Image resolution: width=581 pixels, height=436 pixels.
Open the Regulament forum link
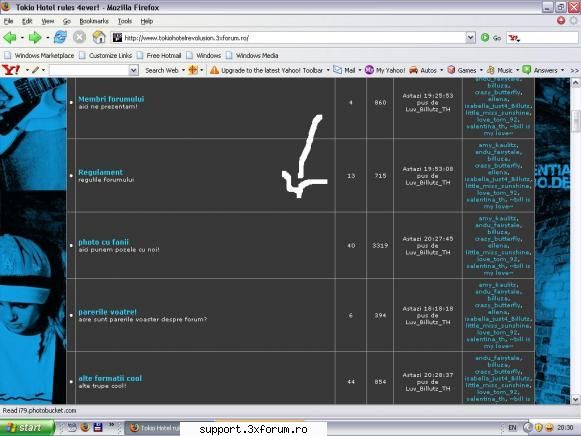coord(100,172)
